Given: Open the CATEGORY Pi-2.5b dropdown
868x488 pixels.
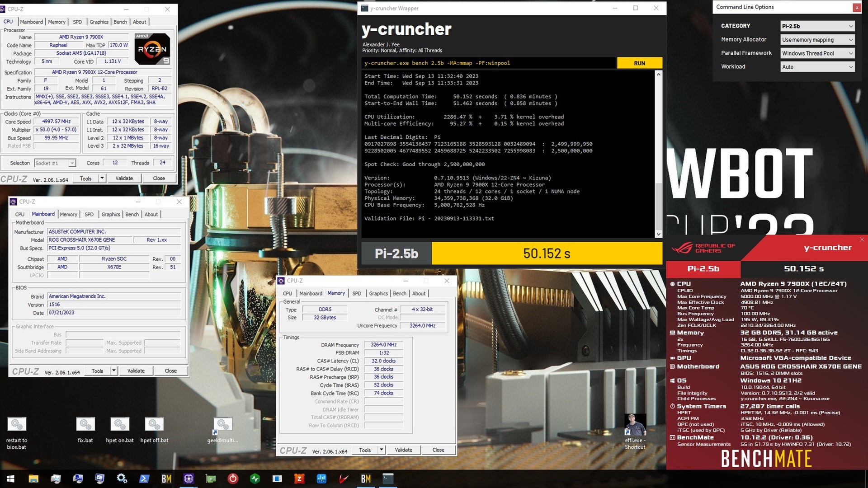Looking at the screenshot, I should coord(817,26).
